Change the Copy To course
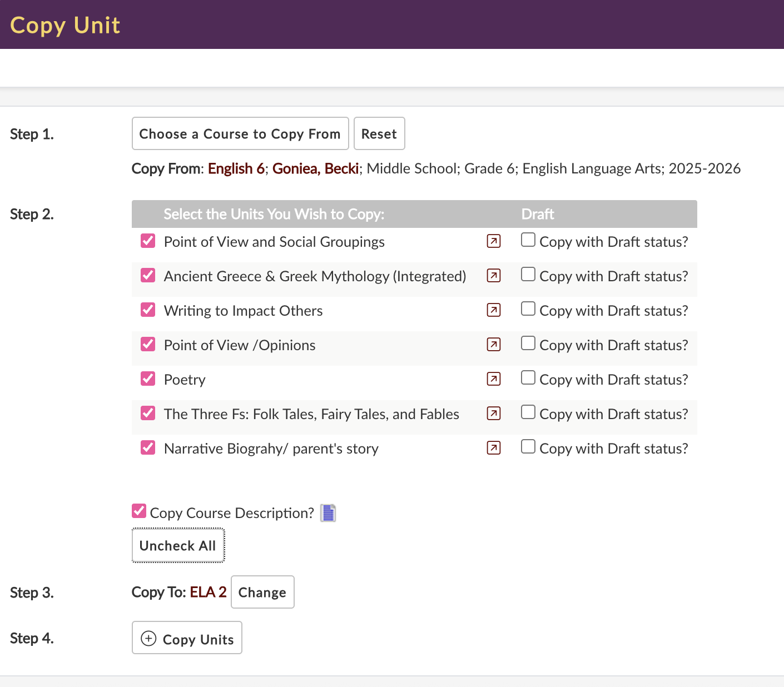Image resolution: width=784 pixels, height=687 pixels. 262,592
